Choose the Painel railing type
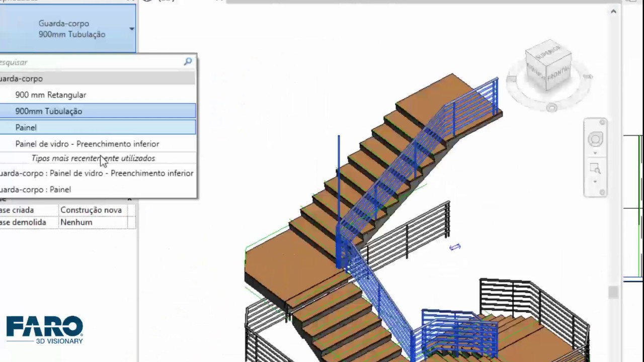 tap(98, 127)
